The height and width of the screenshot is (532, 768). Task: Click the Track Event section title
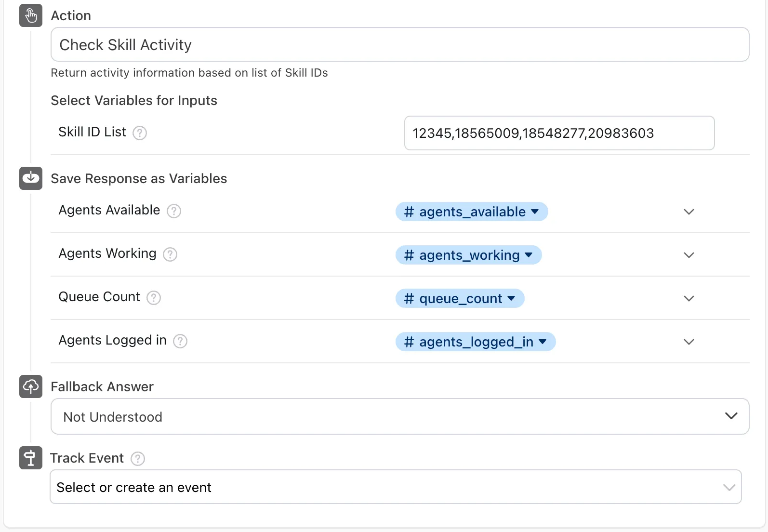[87, 458]
